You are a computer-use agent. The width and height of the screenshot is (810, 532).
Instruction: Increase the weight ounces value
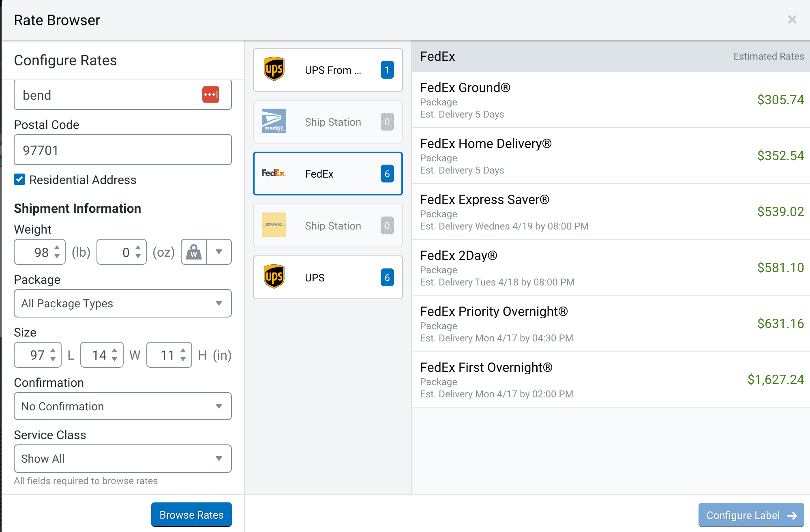(138, 247)
